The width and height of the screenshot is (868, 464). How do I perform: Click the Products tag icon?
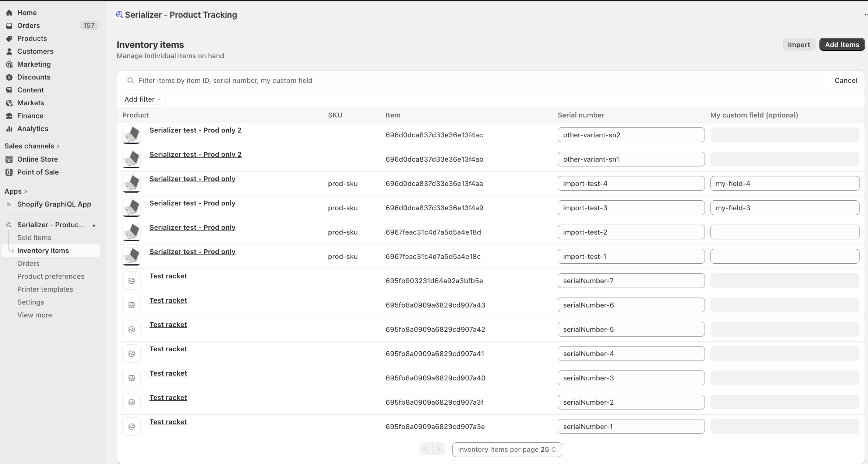[x=9, y=39]
